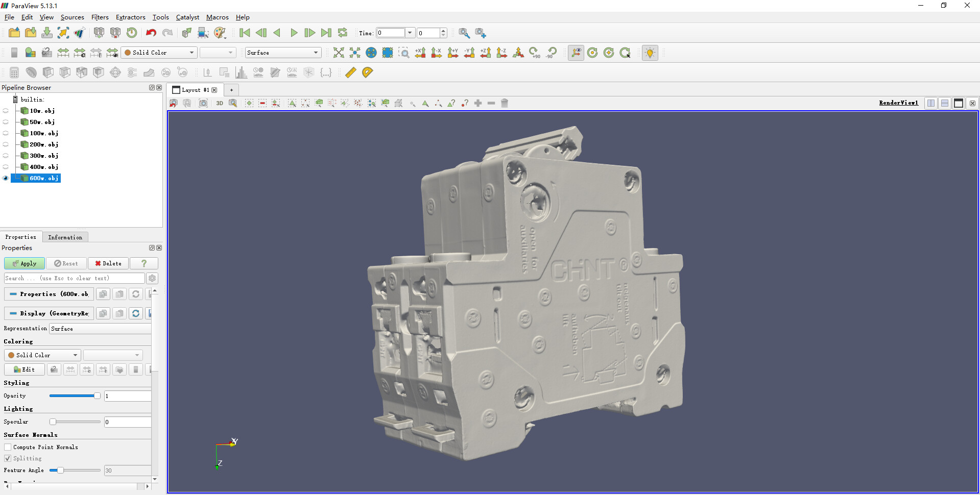Click the Delete button
Viewport: 980px width, 495px height.
[108, 263]
